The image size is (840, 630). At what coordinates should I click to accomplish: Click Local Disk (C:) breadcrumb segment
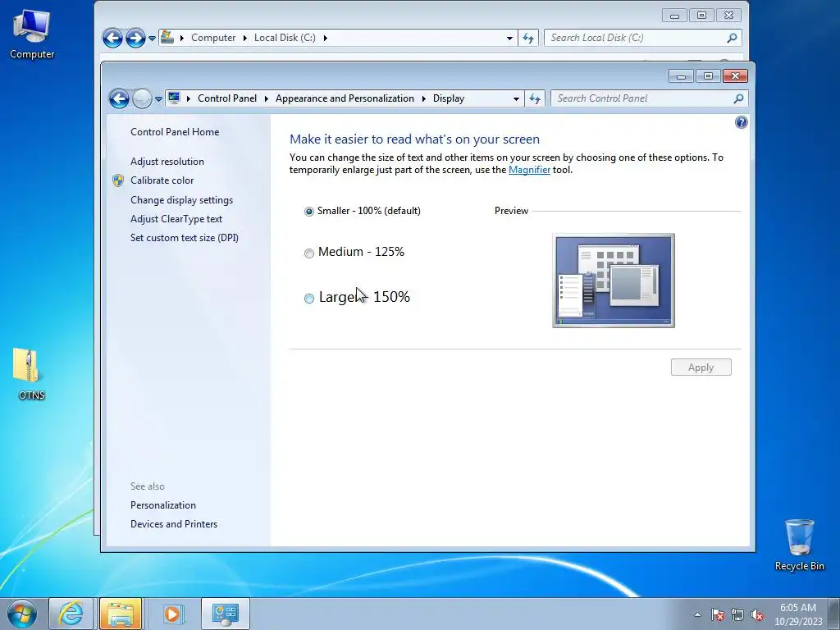coord(285,38)
